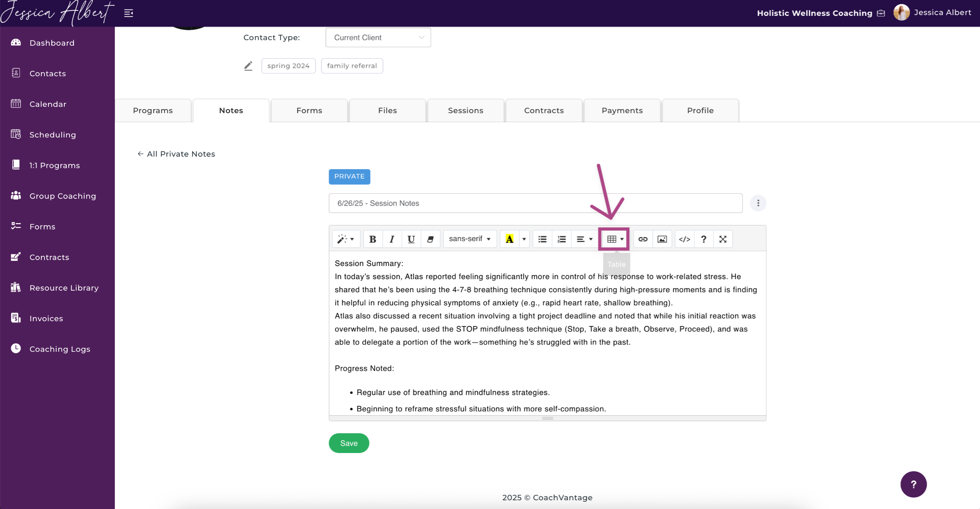This screenshot has width=980, height=509.
Task: Switch to code view in editor
Action: pyautogui.click(x=684, y=239)
